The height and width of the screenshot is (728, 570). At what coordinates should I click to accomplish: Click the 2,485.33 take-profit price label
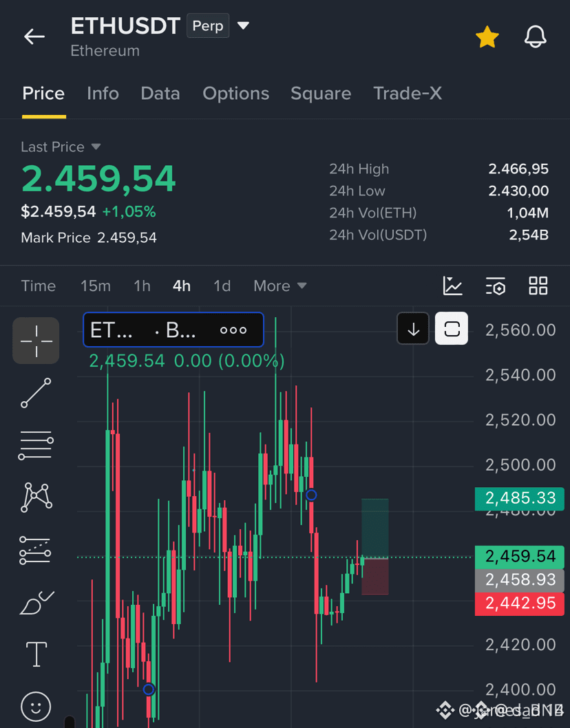[519, 498]
